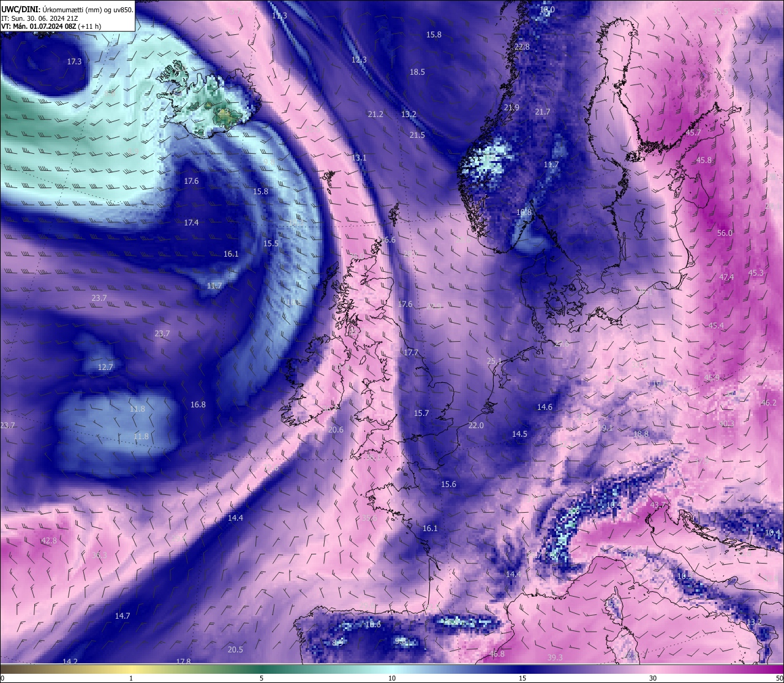Click the 17.7 value over northern England

tap(410, 353)
